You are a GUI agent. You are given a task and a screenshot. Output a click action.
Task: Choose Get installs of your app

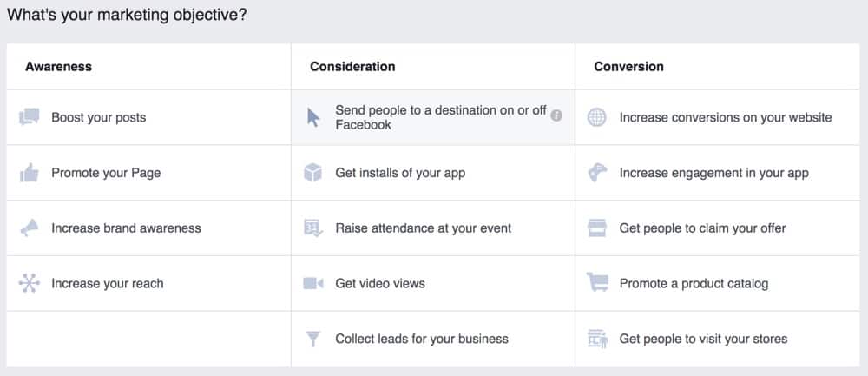[x=400, y=173]
